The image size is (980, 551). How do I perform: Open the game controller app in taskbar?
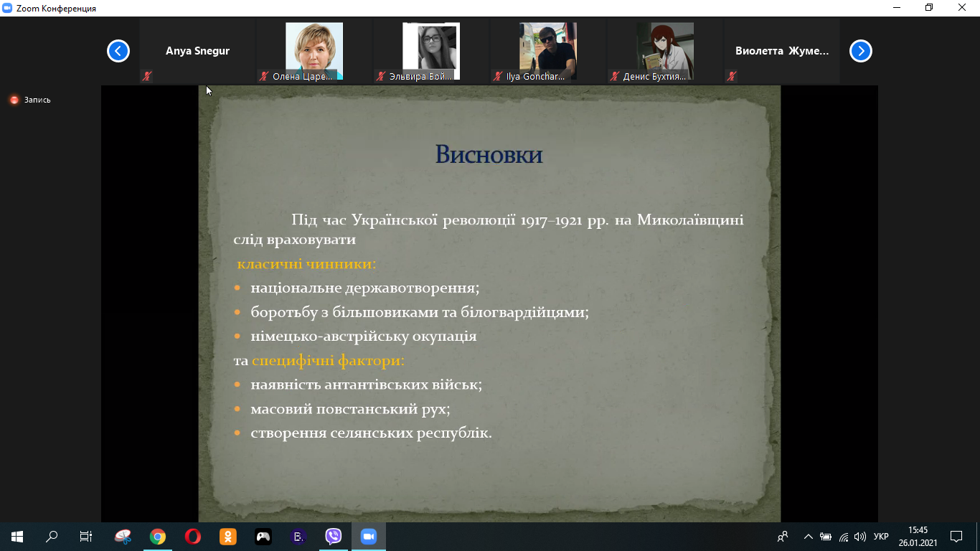263,537
